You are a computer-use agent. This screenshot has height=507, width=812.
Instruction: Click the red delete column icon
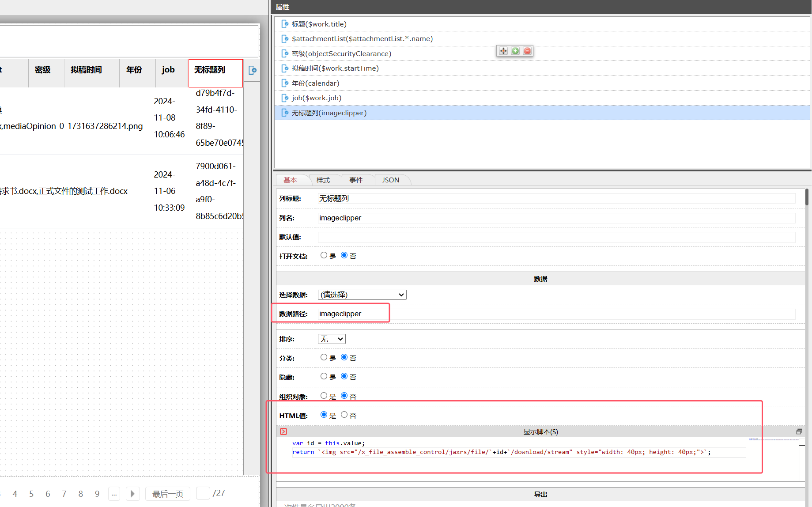pos(527,51)
